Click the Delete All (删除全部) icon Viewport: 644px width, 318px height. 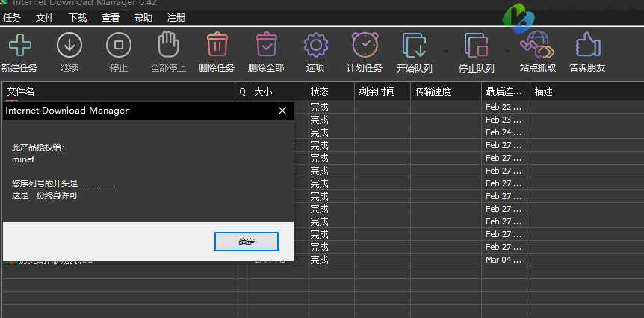(266, 46)
